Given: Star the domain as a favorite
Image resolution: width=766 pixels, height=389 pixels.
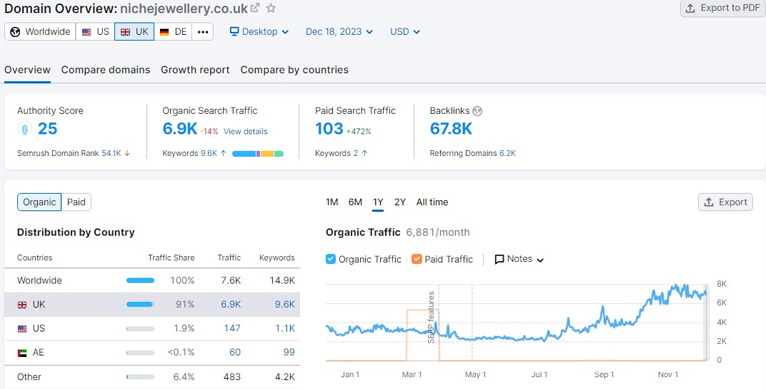Looking at the screenshot, I should click(x=271, y=8).
